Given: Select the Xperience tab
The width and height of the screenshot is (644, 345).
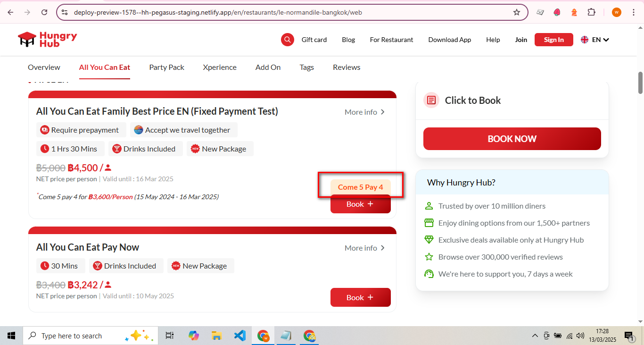Looking at the screenshot, I should click(220, 67).
